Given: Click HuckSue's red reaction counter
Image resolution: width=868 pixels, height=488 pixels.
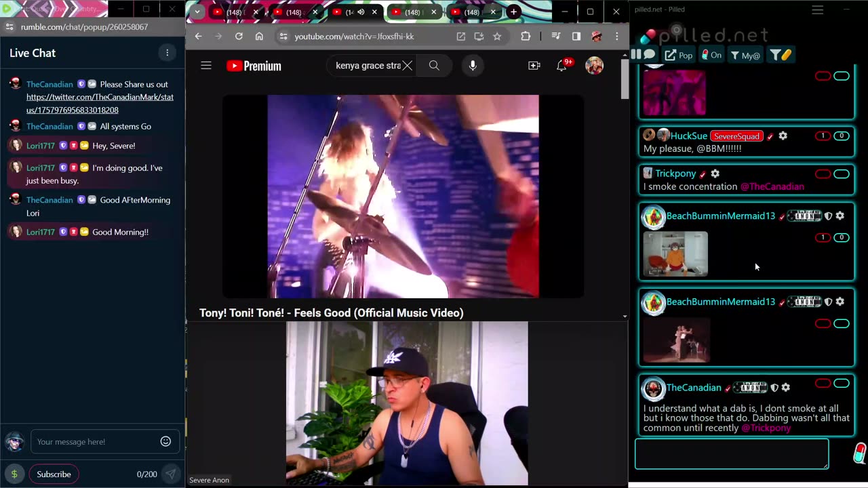Looking at the screenshot, I should [x=823, y=136].
